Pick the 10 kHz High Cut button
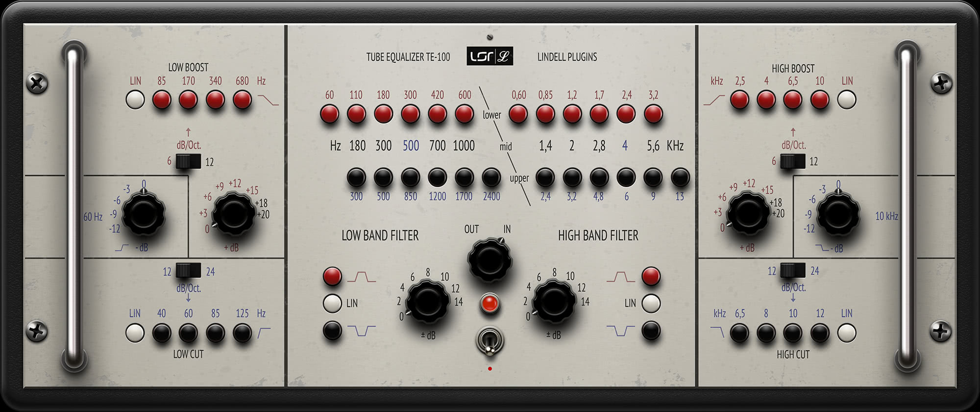 coord(793,333)
